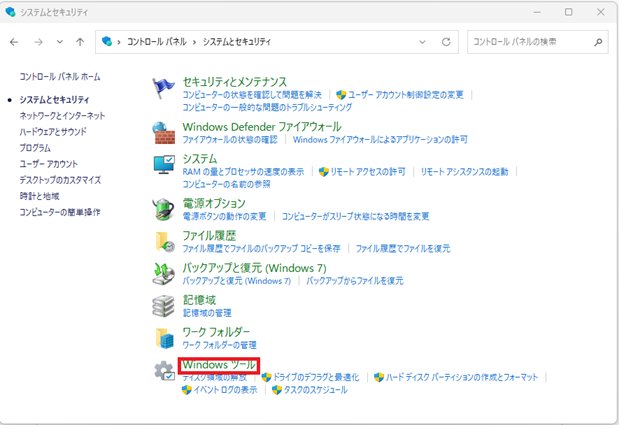Screen dimensions: 619x425
Task: Click the Windows Tools gear icon
Action: [164, 371]
